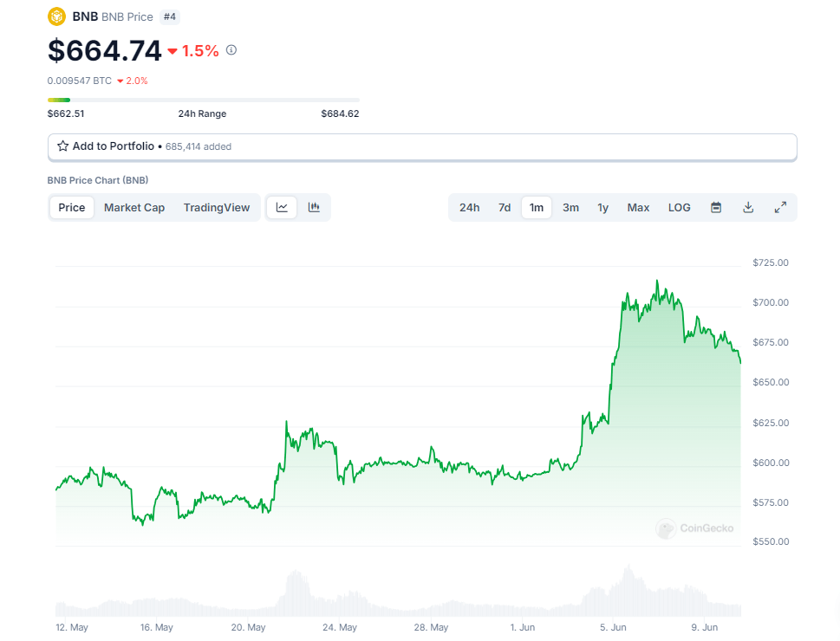
Task: Switch to the Price tab
Action: pos(72,207)
